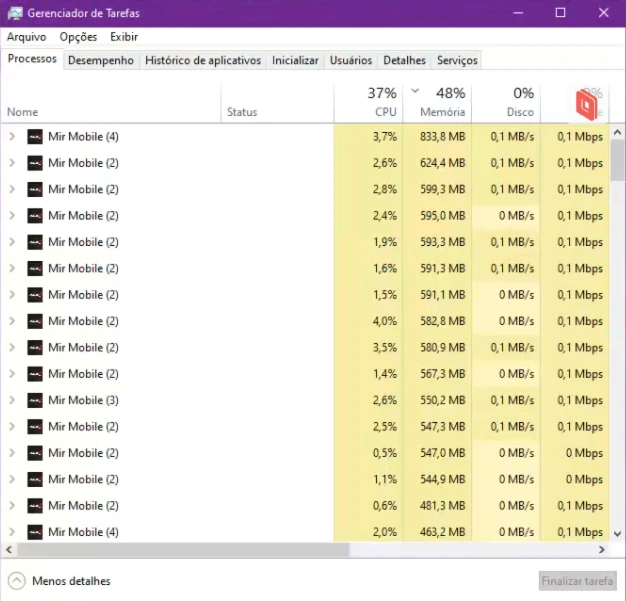Click the vertical scrollbar up arrow
Image resolution: width=626 pixels, height=601 pixels.
[x=617, y=132]
